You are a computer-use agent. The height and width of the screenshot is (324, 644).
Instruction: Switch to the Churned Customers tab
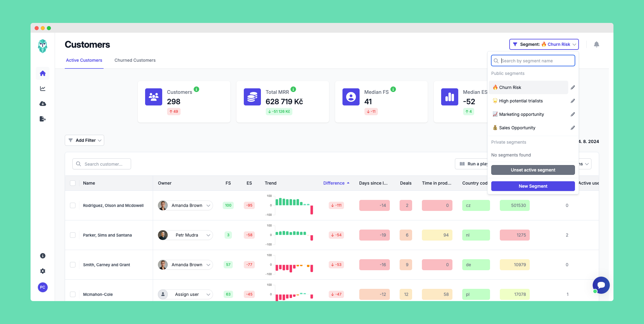pyautogui.click(x=135, y=60)
